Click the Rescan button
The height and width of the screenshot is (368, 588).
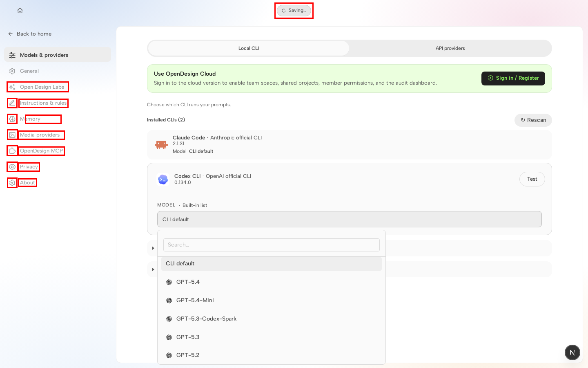tap(533, 120)
